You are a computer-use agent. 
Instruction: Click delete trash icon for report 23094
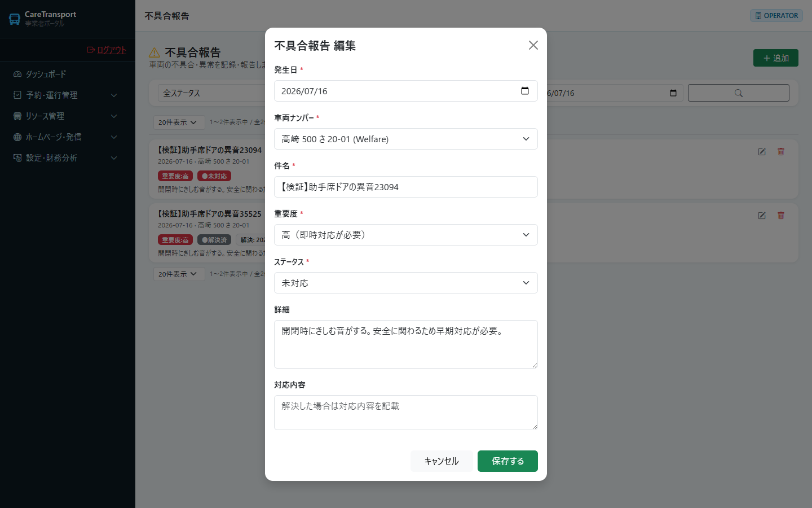[x=781, y=152]
